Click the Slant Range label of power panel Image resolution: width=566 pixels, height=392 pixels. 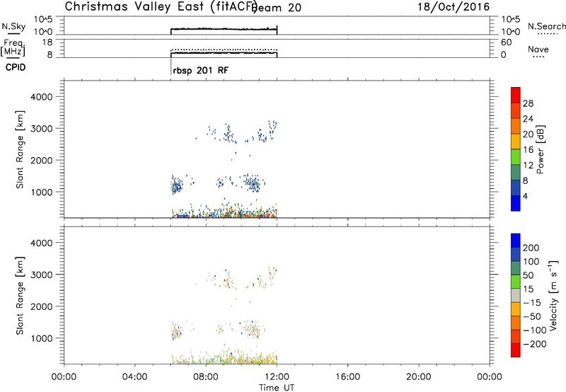[x=20, y=149]
